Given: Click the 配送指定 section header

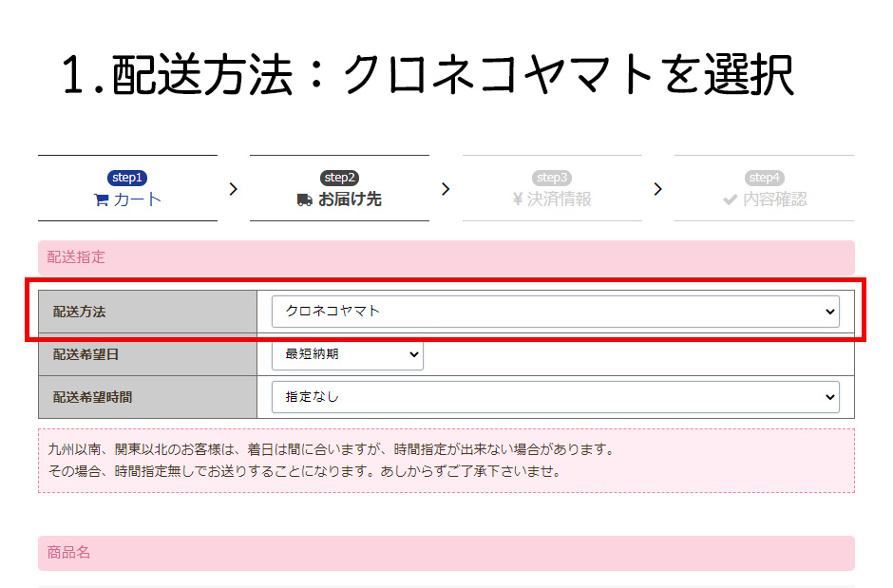Looking at the screenshot, I should point(446,257).
